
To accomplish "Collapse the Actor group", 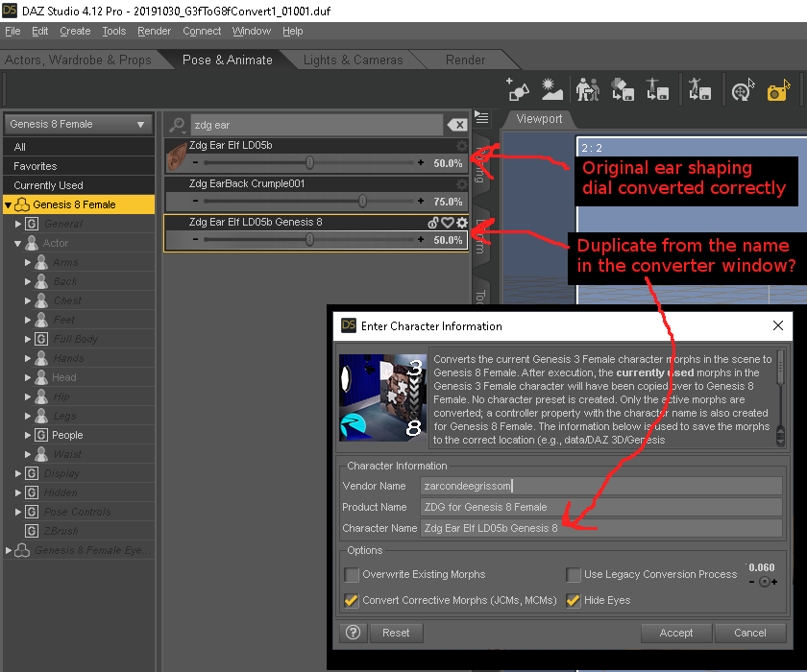I will pyautogui.click(x=18, y=243).
